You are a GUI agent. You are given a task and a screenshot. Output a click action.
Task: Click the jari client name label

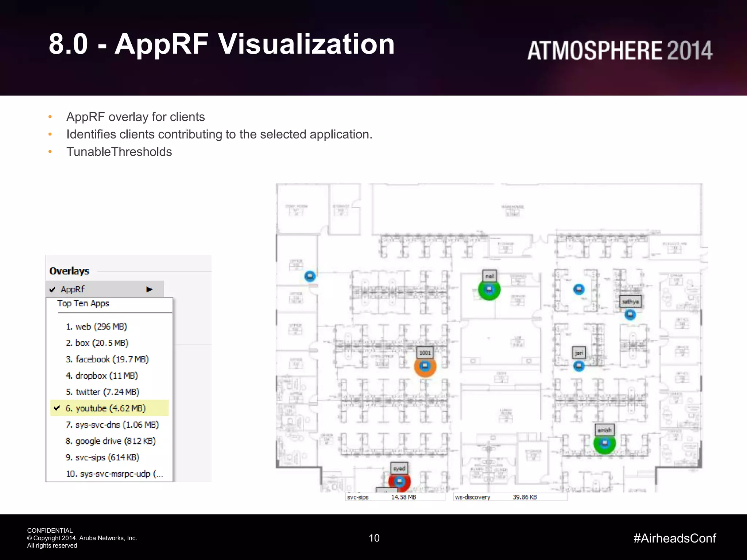coord(579,353)
